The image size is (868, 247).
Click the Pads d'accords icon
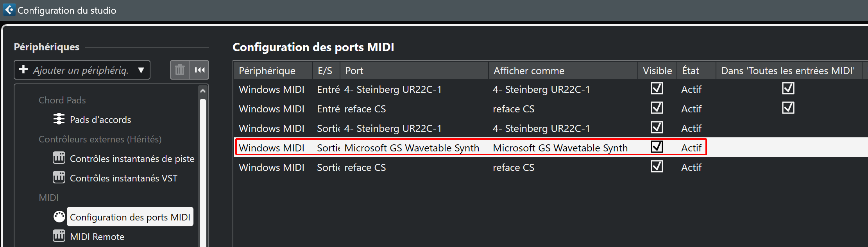[59, 119]
